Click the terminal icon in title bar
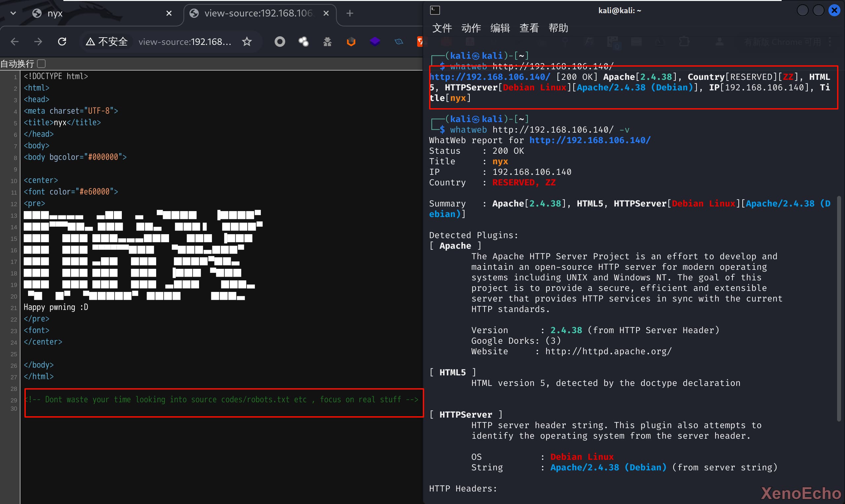845x504 pixels. 435,11
